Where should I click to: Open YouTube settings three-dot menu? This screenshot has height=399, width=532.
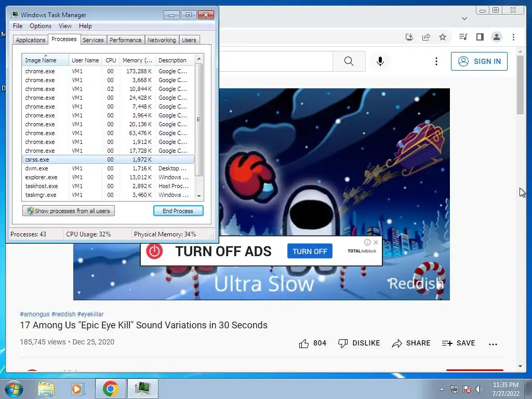tap(436, 61)
